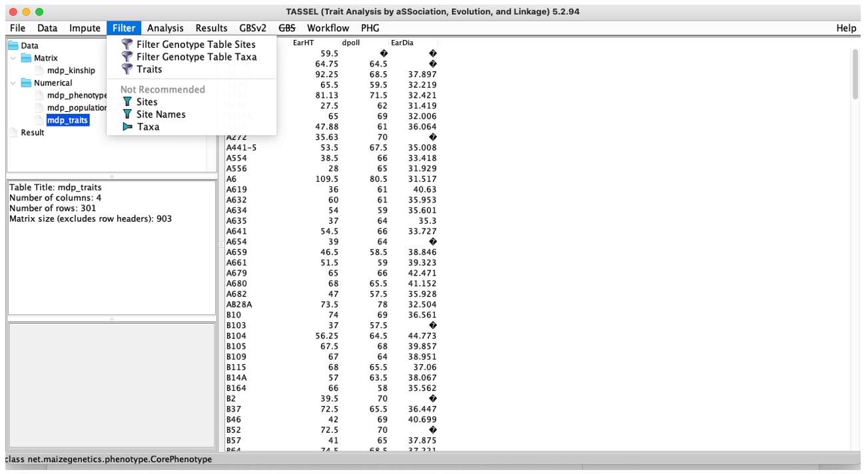The image size is (868, 474).
Task: Choose Sites under Not Recommended
Action: pyautogui.click(x=191, y=102)
